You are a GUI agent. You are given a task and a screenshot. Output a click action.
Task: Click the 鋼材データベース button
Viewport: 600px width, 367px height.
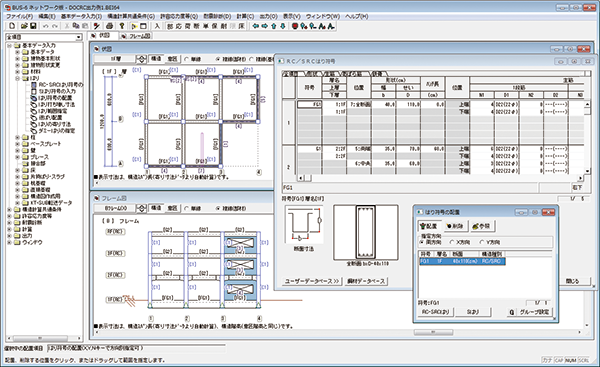pos(366,281)
